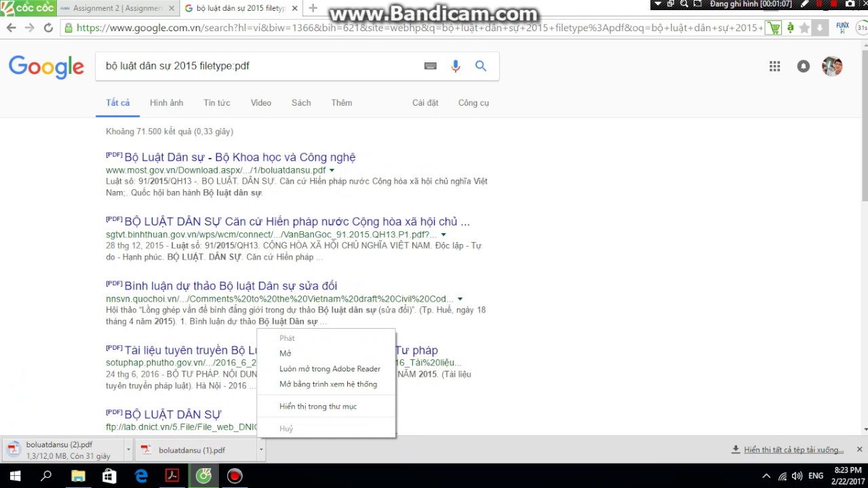Click the Bandicam pencil drawing icon
Image resolution: width=868 pixels, height=488 pixels.
[804, 4]
